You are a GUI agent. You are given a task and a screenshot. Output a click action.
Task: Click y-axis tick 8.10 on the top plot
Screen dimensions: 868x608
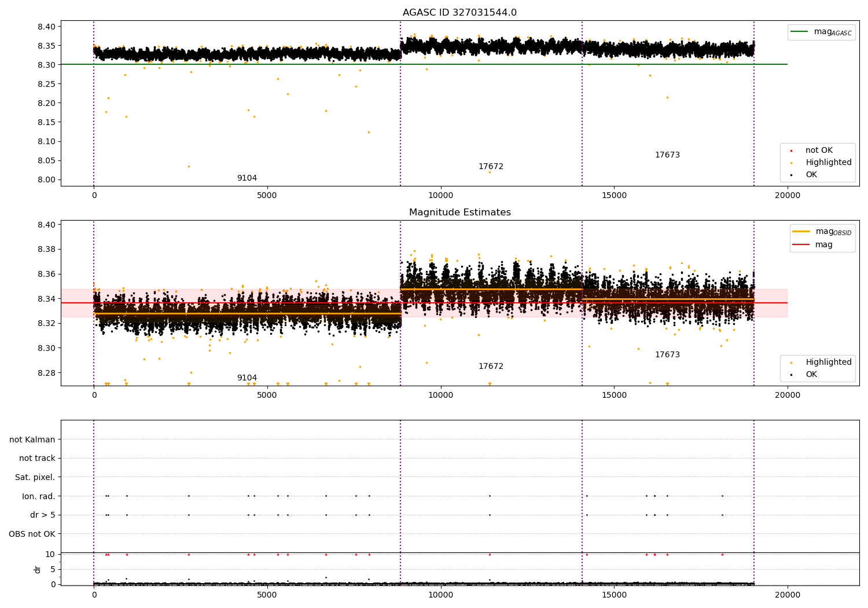47,141
